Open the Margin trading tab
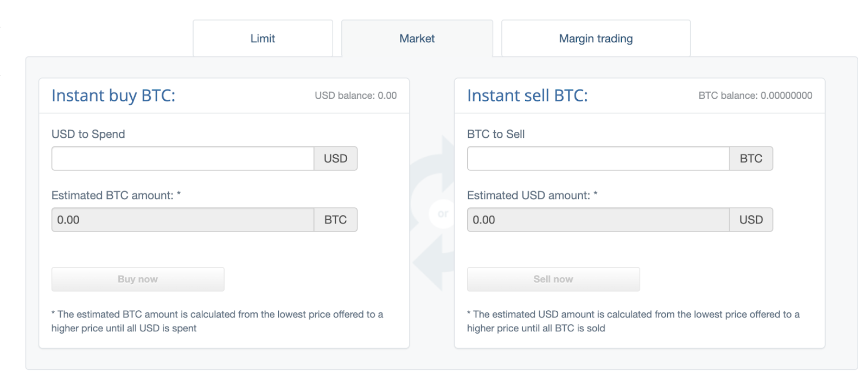 tap(596, 39)
